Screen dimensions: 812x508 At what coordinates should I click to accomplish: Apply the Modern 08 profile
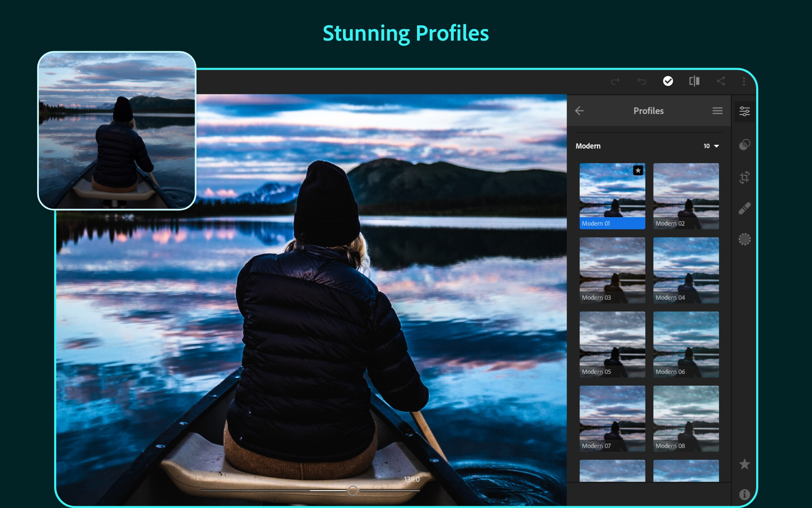[686, 418]
